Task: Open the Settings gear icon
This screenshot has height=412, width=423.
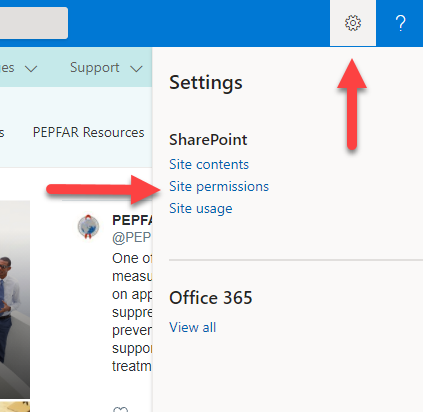Action: tap(353, 23)
